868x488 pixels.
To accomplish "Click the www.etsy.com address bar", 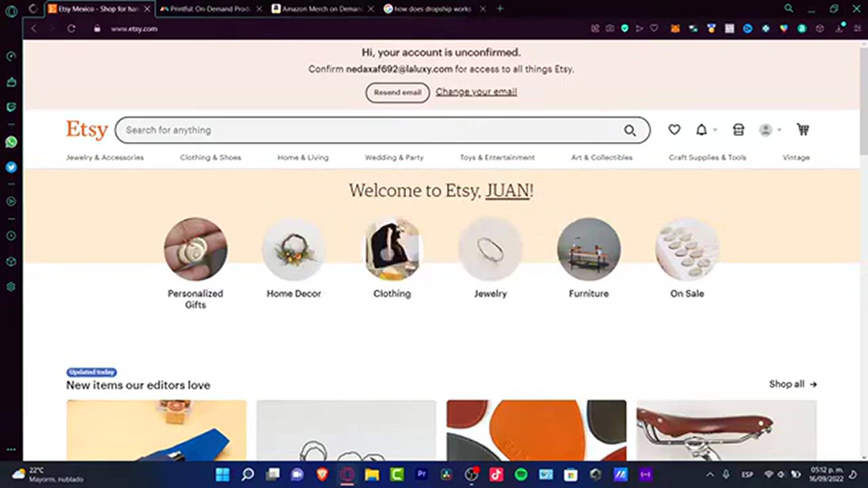I will [x=134, y=29].
